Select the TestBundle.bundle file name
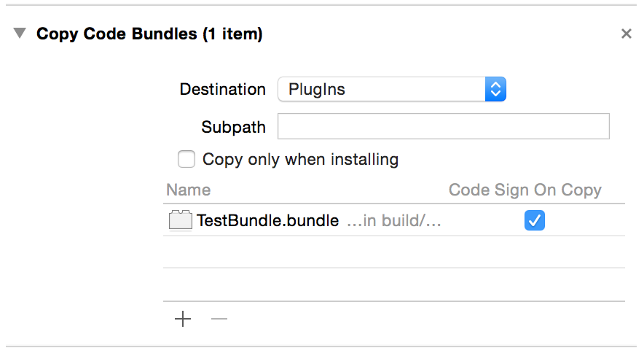This screenshot has width=644, height=356. [x=267, y=221]
